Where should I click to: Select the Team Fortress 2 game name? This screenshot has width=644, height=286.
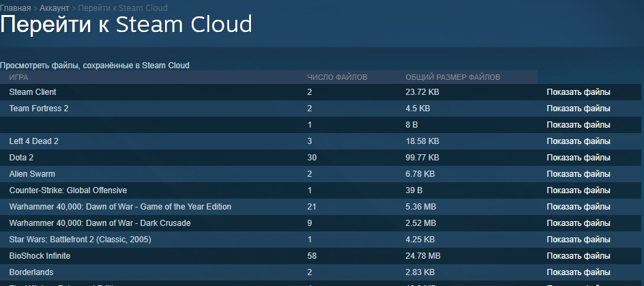pos(39,109)
